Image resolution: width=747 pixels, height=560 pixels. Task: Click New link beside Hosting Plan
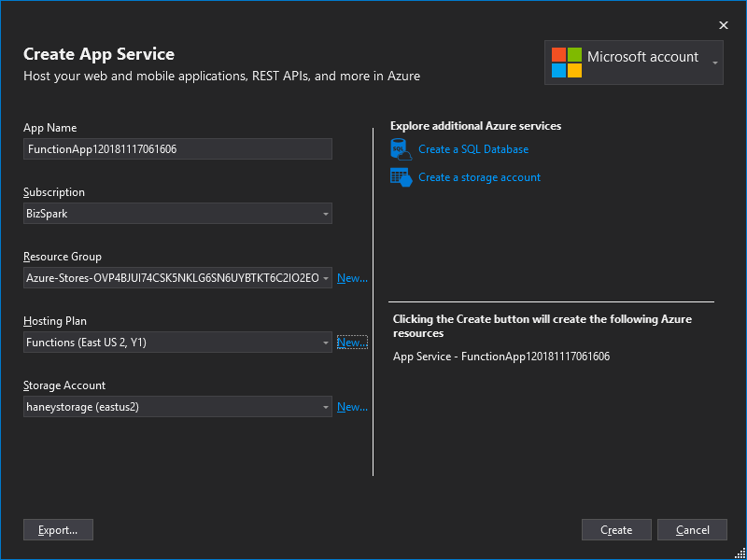[352, 343]
